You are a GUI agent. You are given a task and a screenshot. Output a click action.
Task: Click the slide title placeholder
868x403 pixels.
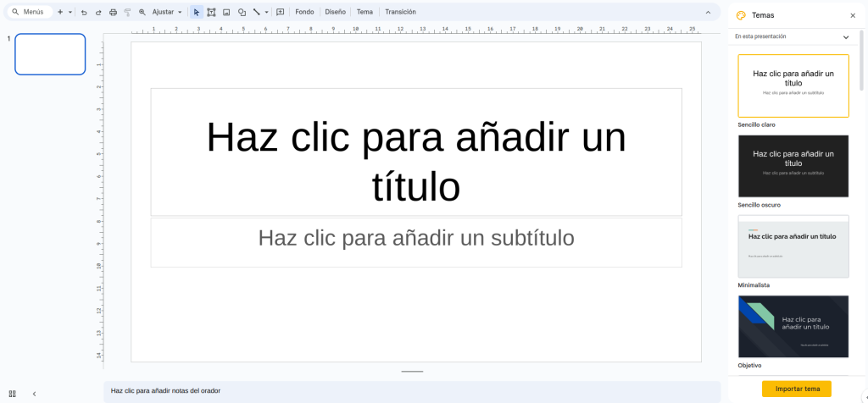[416, 152]
